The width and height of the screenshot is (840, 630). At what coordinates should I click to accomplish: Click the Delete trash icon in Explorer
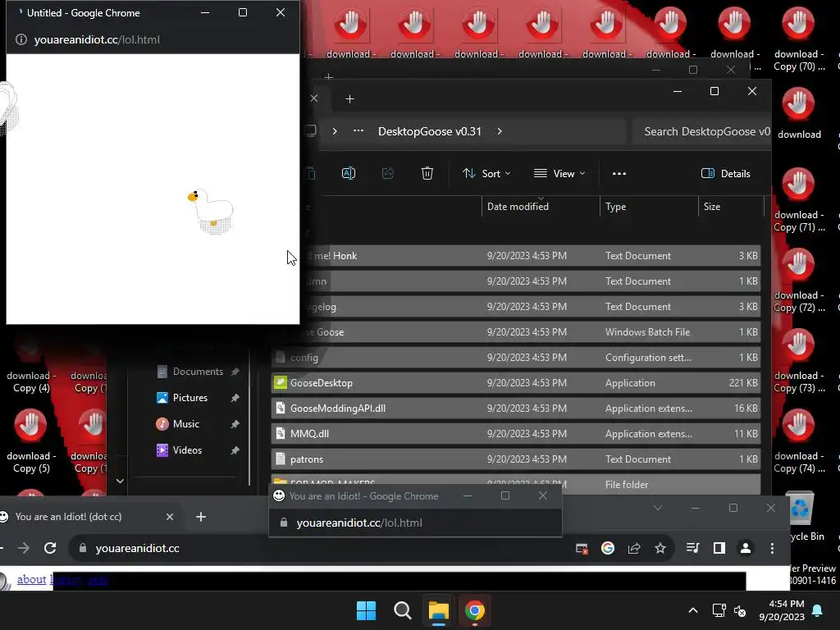point(427,173)
